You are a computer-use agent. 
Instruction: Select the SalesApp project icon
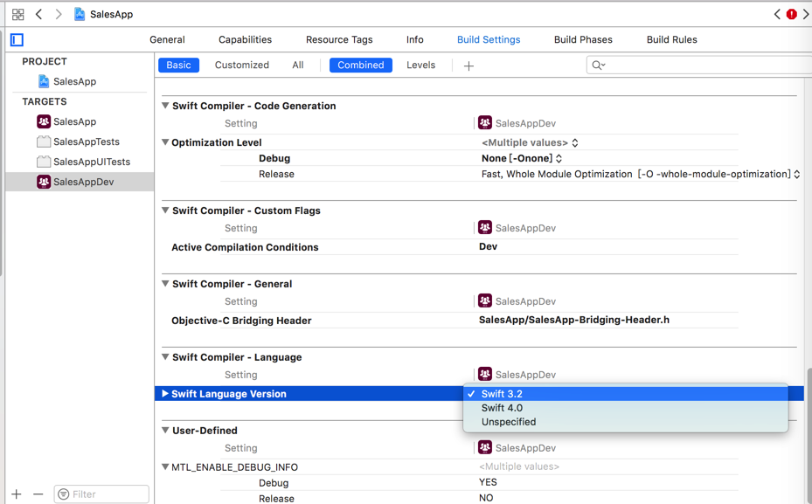click(x=44, y=81)
